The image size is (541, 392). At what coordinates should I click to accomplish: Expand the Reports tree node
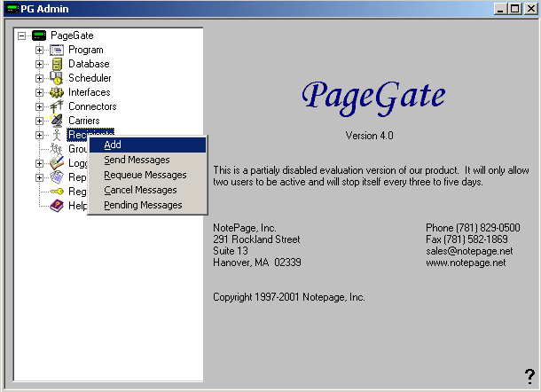click(39, 177)
